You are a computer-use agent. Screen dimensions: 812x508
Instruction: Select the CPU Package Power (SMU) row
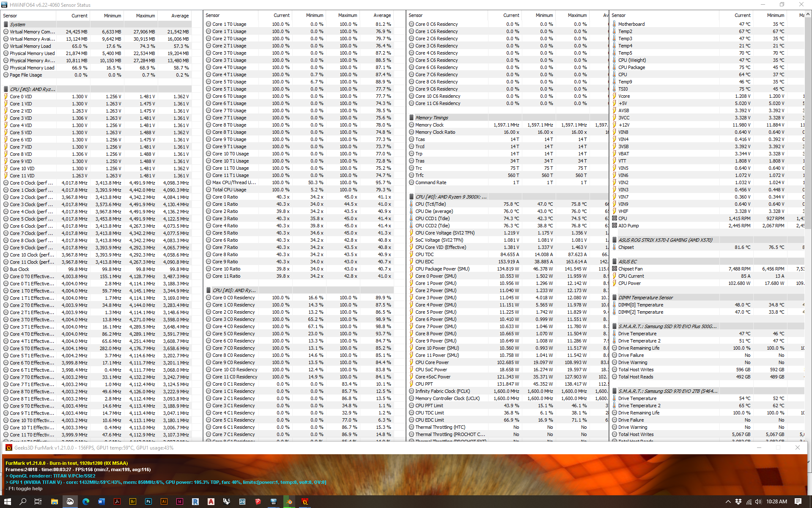(x=442, y=269)
